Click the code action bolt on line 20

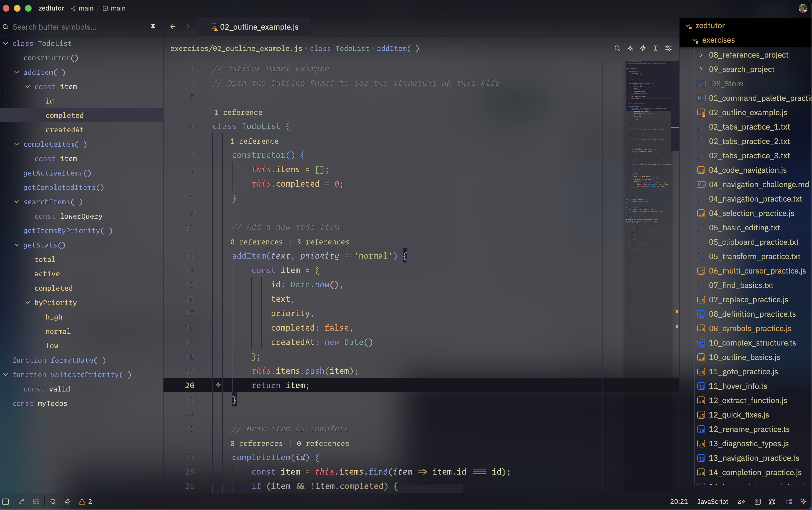click(x=218, y=385)
